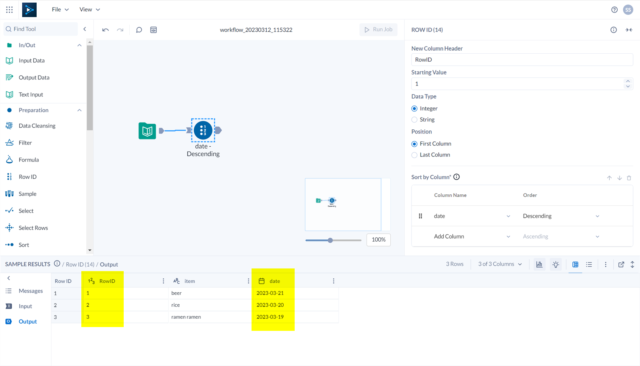
Task: Choose Last Column position
Action: (x=414, y=155)
